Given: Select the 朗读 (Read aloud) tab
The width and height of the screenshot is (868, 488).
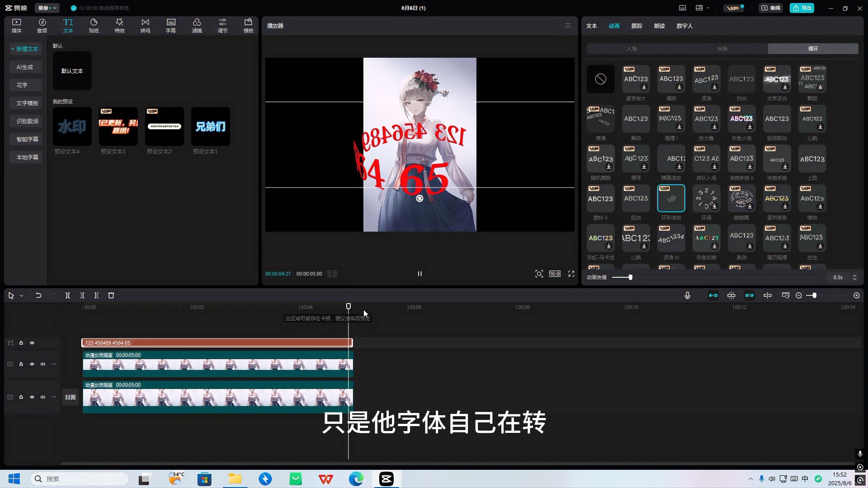Looking at the screenshot, I should point(659,26).
